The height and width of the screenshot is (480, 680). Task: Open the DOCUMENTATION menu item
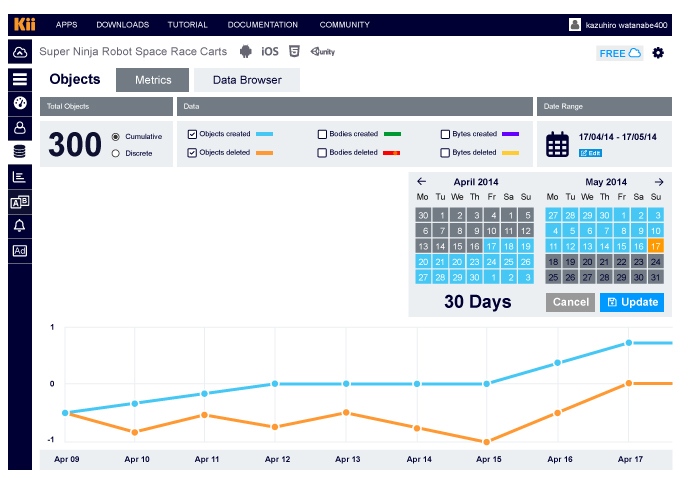click(262, 24)
